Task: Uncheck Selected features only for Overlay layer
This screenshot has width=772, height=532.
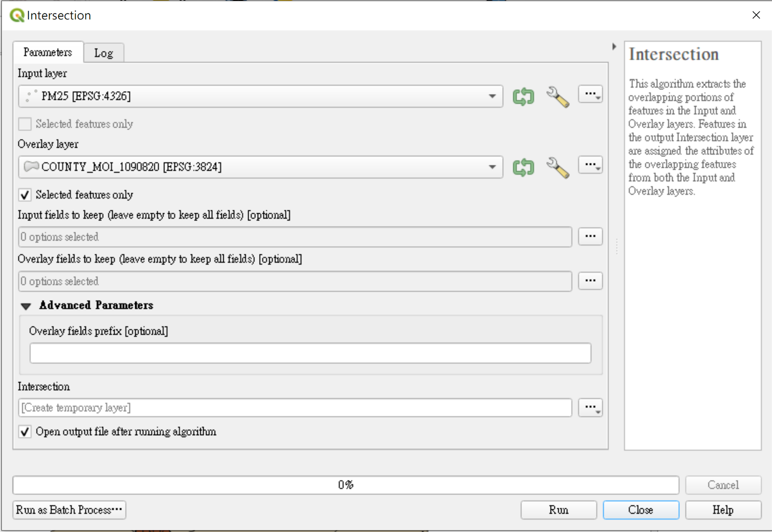Action: [25, 195]
